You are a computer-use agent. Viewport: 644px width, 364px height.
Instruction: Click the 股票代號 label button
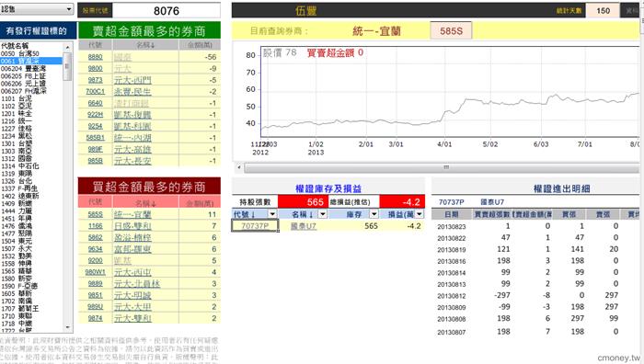pos(95,11)
